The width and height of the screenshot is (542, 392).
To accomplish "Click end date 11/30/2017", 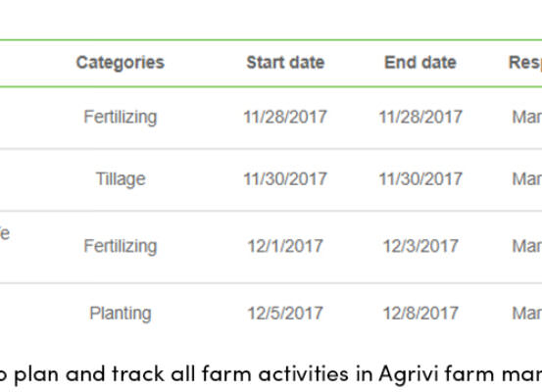I will click(420, 179).
